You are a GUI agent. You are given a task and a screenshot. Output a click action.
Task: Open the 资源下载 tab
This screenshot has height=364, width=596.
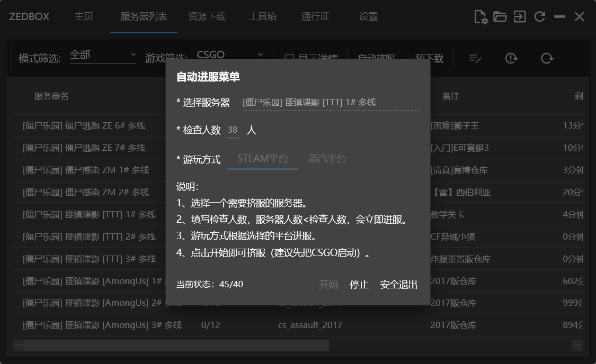point(207,17)
